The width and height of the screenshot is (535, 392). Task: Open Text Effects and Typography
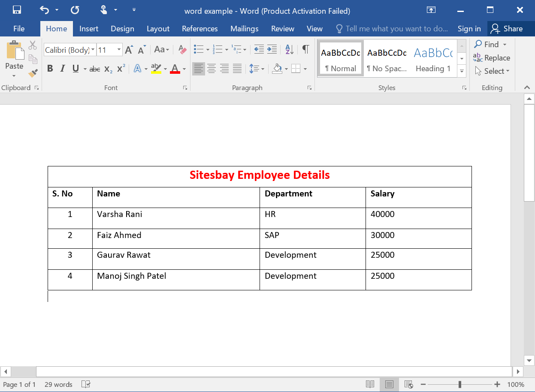tap(137, 69)
